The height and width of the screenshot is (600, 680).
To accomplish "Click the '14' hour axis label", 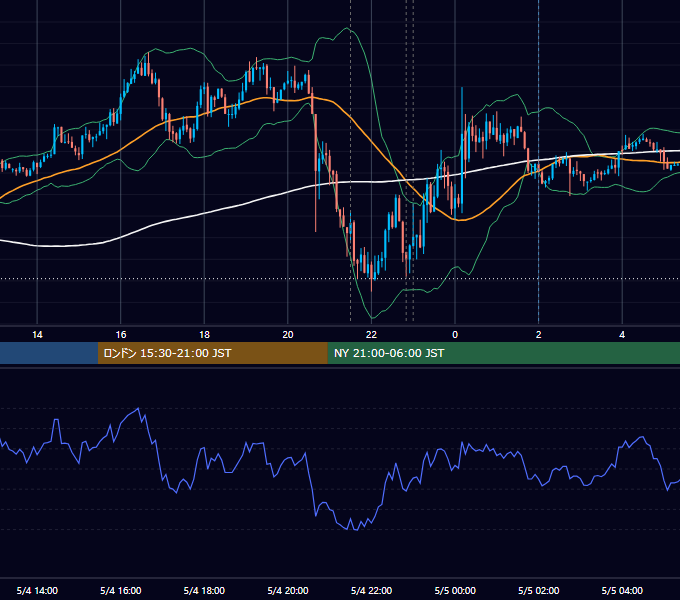I will tap(37, 335).
